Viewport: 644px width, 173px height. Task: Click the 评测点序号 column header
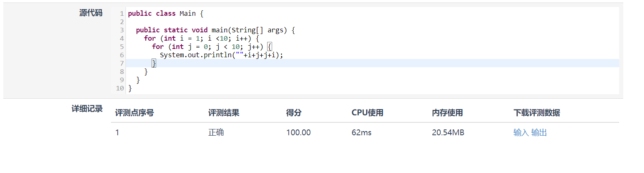[x=135, y=113]
